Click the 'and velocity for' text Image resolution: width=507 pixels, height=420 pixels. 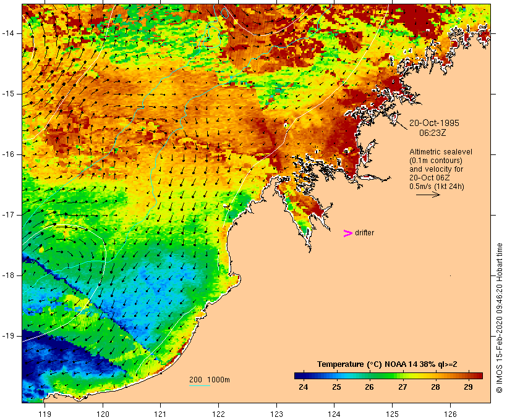(x=436, y=169)
